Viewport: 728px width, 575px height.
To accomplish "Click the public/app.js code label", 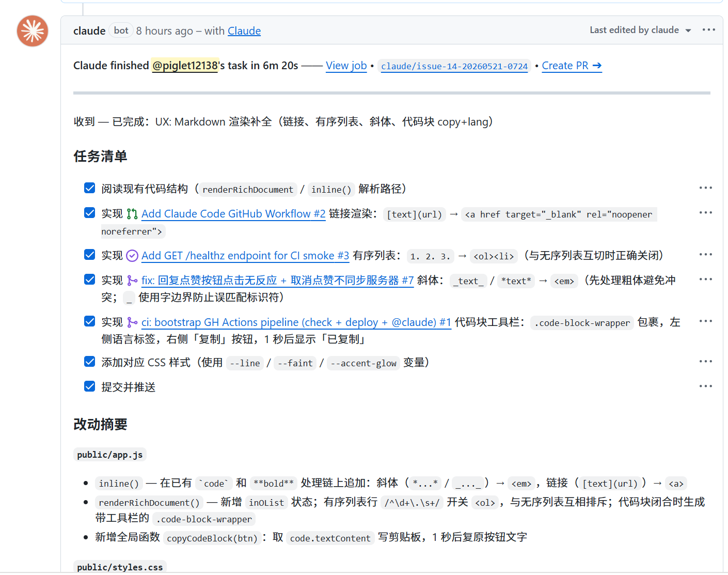I will (110, 455).
